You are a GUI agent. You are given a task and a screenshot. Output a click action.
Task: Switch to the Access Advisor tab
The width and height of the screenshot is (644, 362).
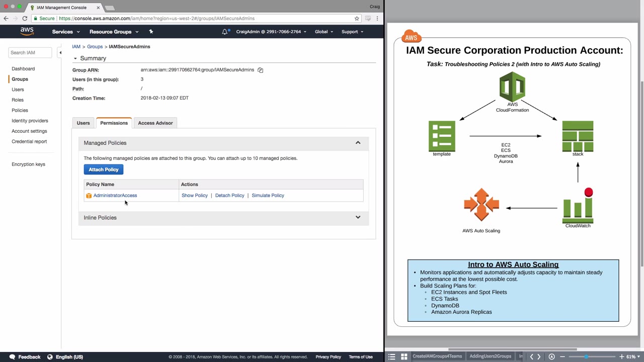click(x=155, y=123)
